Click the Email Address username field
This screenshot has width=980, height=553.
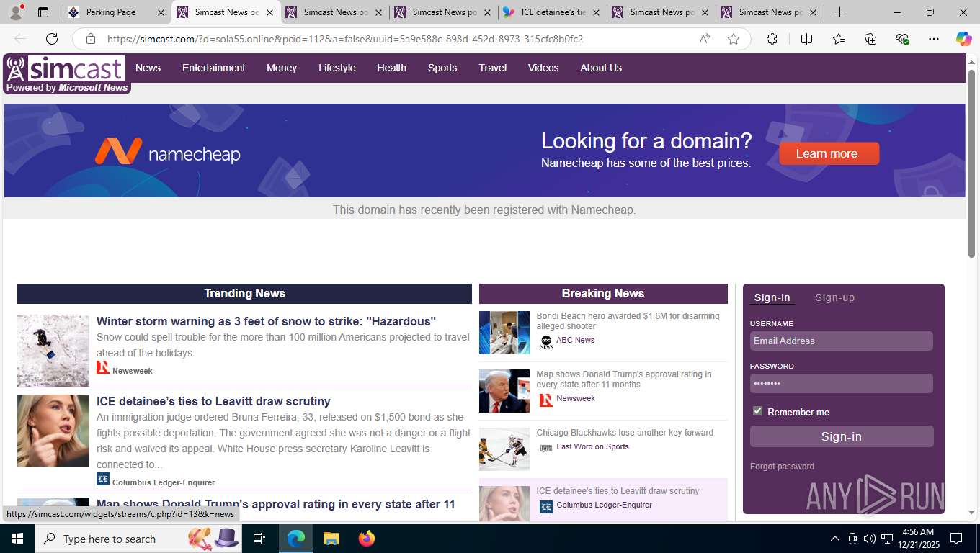(842, 341)
